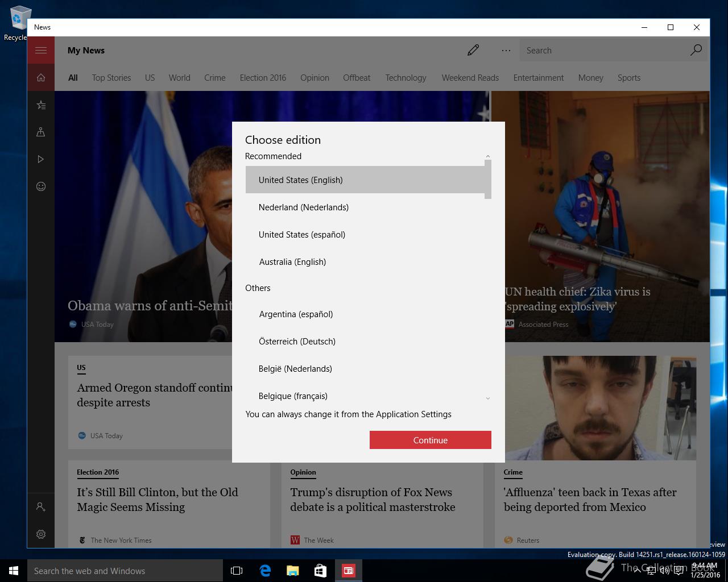The height and width of the screenshot is (582, 728).
Task: Click the Election 2016 category label on card
Action: [98, 472]
